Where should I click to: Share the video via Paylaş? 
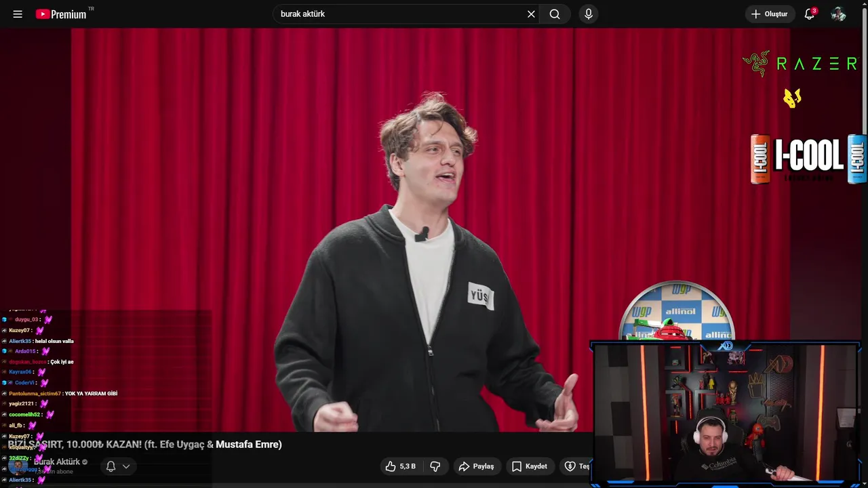click(476, 466)
